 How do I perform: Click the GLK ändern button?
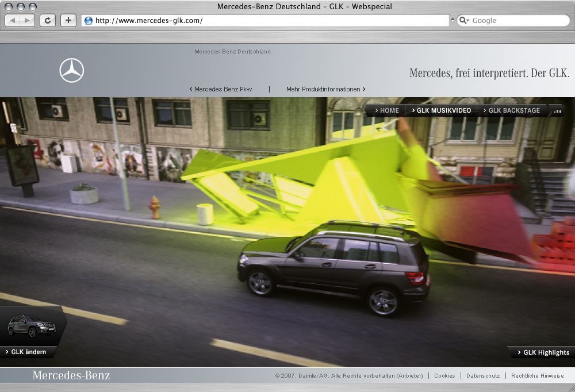[x=26, y=352]
